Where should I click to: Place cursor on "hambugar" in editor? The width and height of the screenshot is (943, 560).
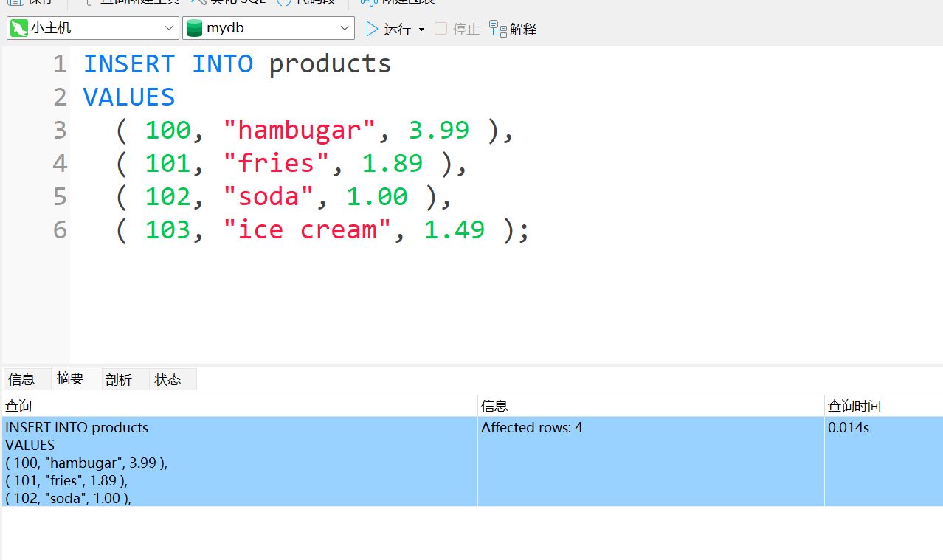pos(300,130)
